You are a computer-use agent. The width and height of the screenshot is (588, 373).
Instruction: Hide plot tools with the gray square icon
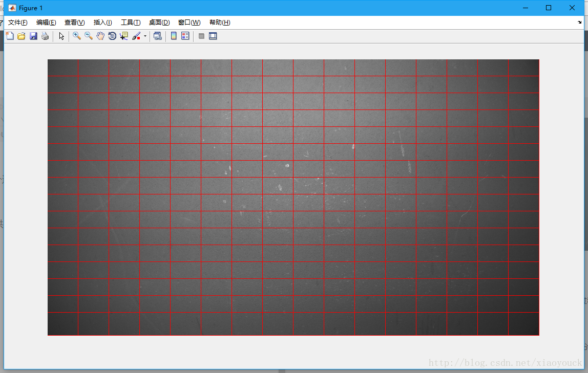click(x=201, y=36)
